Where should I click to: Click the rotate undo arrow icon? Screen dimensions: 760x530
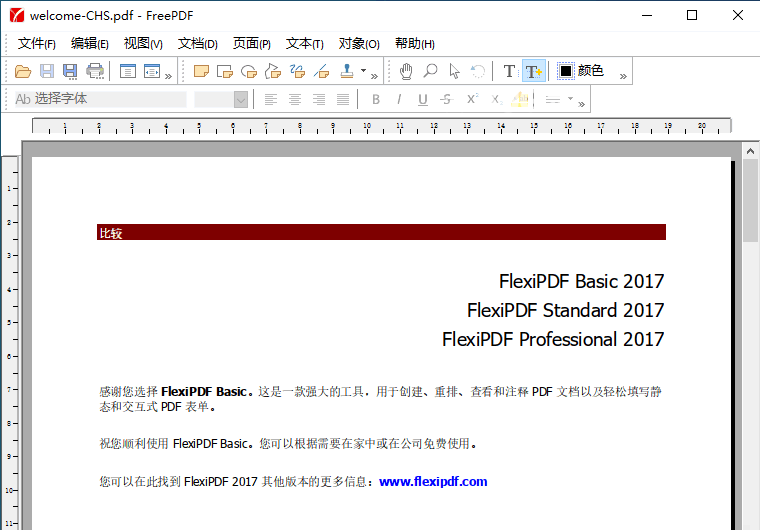pyautogui.click(x=478, y=71)
